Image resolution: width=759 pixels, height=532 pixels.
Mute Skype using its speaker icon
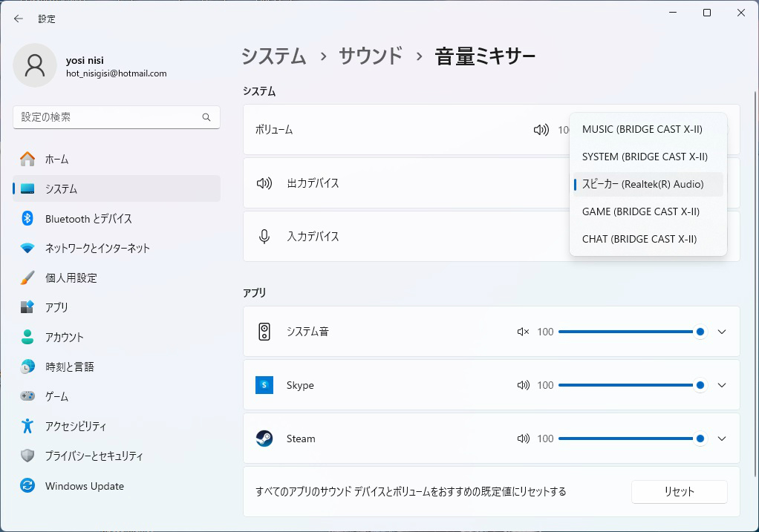tap(523, 385)
